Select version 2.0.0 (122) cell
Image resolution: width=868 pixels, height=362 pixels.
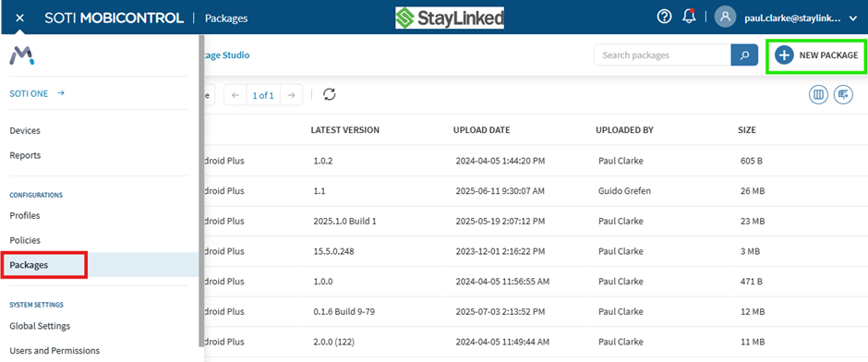333,342
